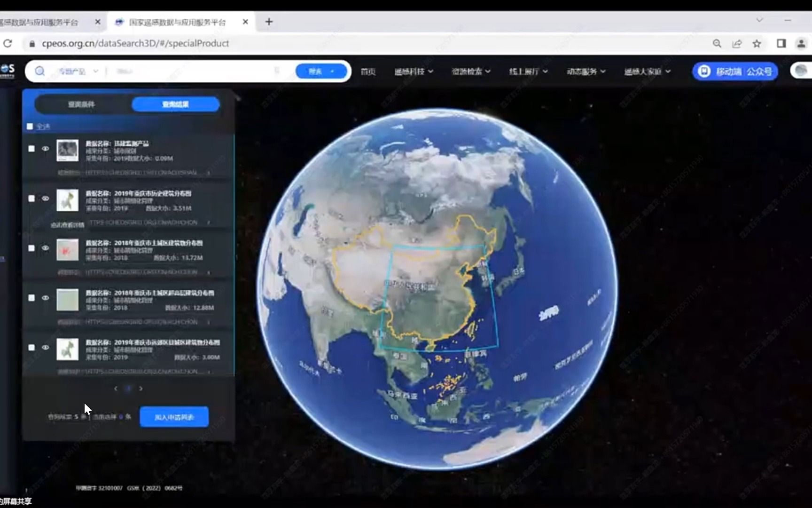Screen dimensions: 812x508
Task: Click the share page icon in address bar
Action: point(737,43)
